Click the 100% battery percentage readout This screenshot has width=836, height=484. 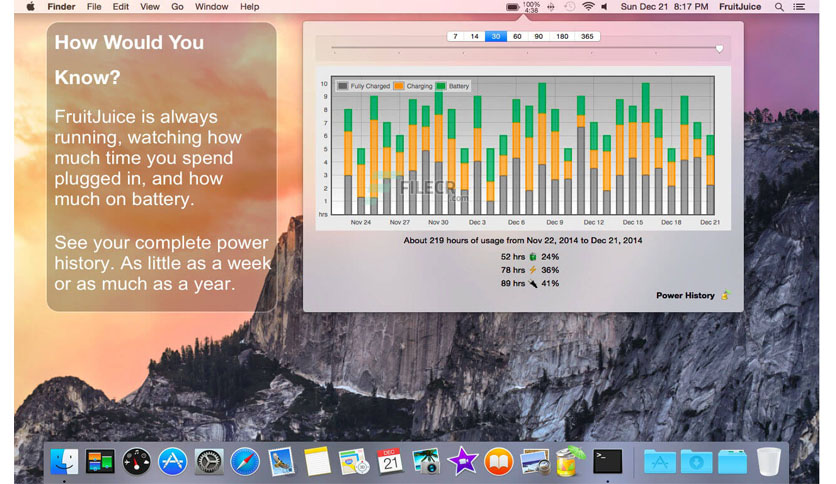click(x=532, y=4)
